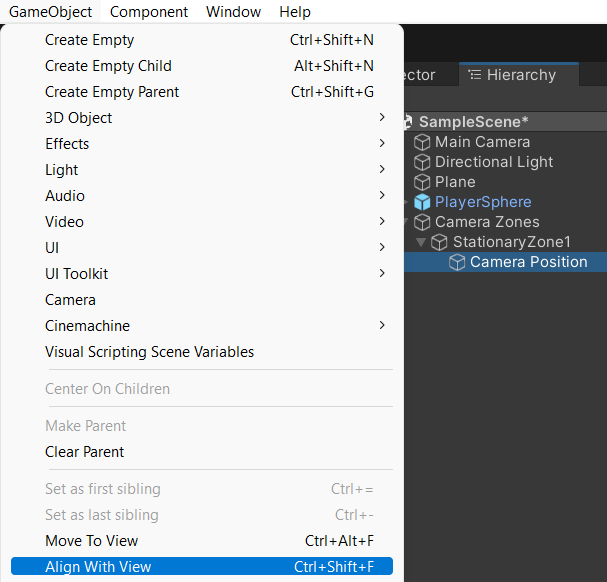607x582 pixels.
Task: Click the Plane cube icon
Action: 422,182
